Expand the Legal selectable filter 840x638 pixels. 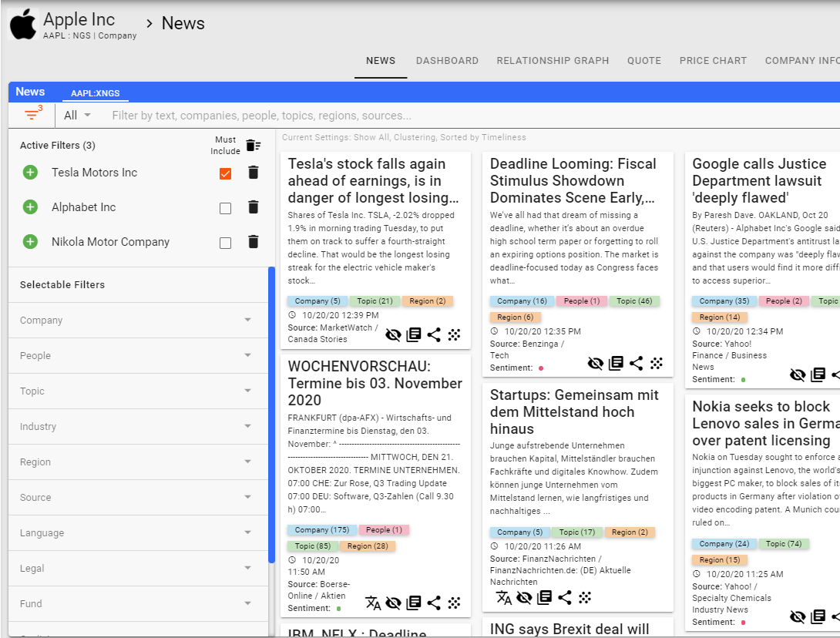[x=138, y=568]
